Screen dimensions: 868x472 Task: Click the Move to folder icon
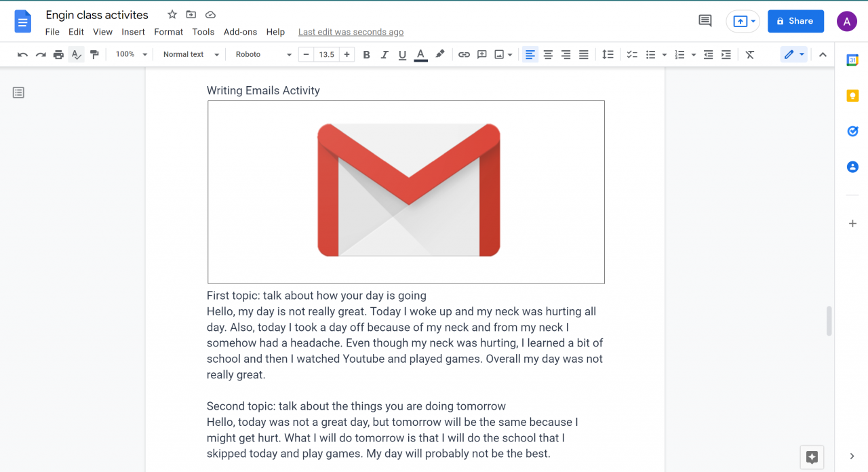coord(191,15)
